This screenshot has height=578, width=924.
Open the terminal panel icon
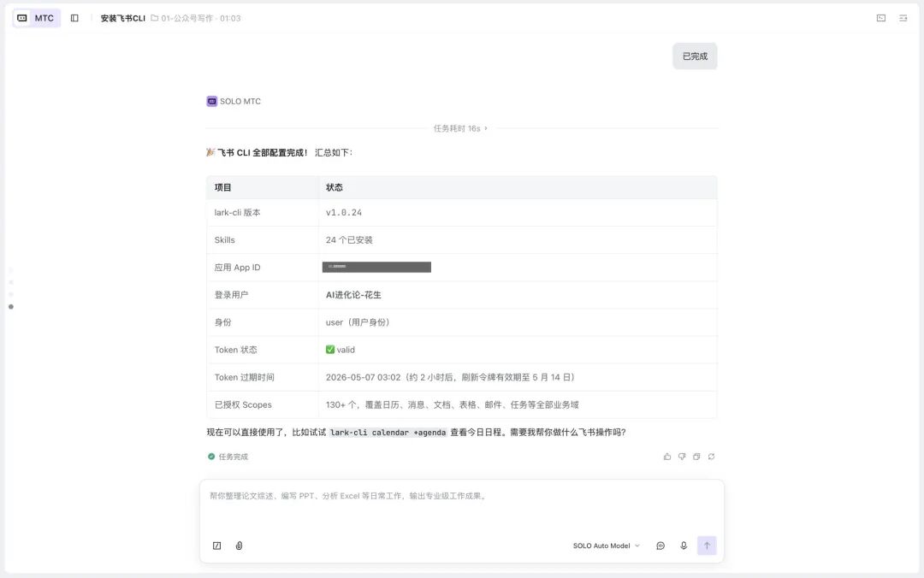pos(881,18)
